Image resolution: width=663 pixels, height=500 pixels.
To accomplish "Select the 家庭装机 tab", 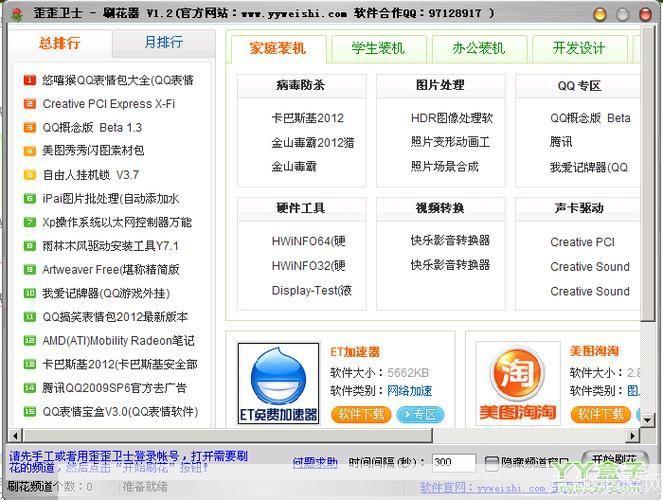I will (x=278, y=48).
